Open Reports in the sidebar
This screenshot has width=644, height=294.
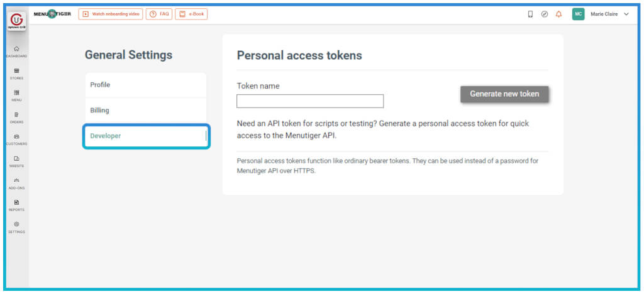pyautogui.click(x=16, y=205)
